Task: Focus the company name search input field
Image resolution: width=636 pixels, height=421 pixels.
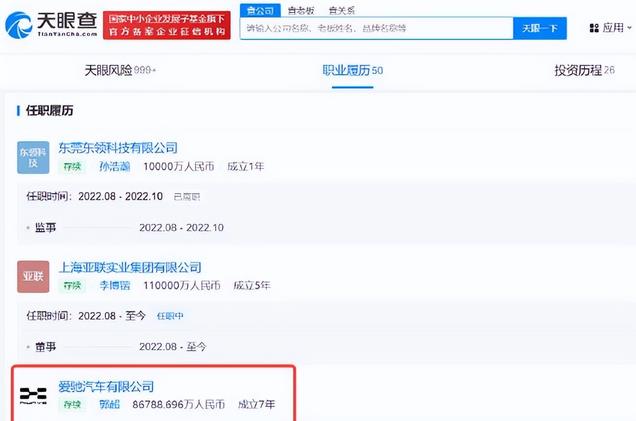Action: pyautogui.click(x=377, y=28)
